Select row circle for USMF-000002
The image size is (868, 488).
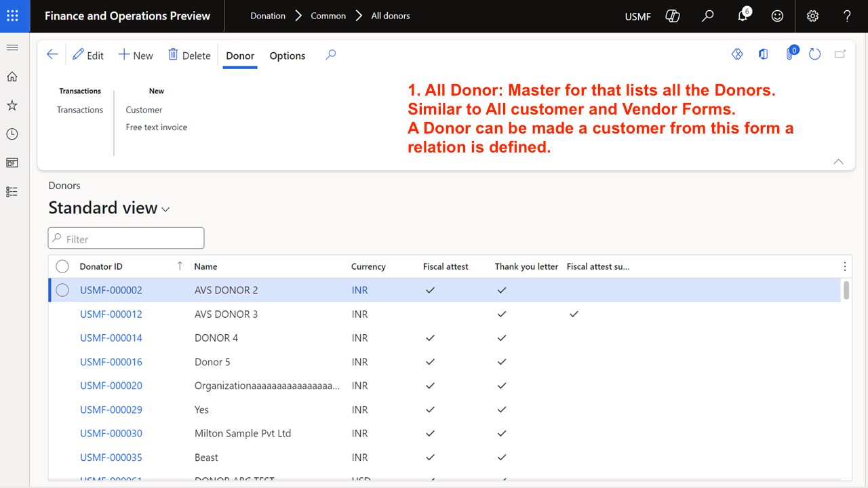click(62, 290)
